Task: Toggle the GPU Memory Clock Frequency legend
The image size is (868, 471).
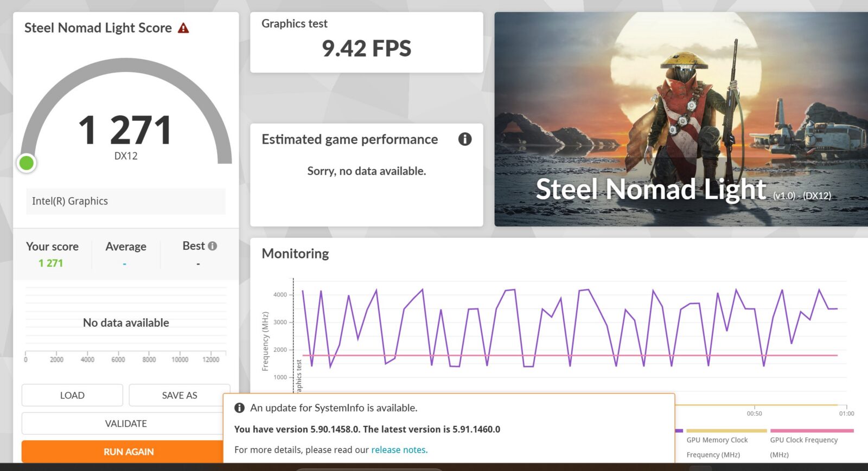Action: pyautogui.click(x=717, y=447)
